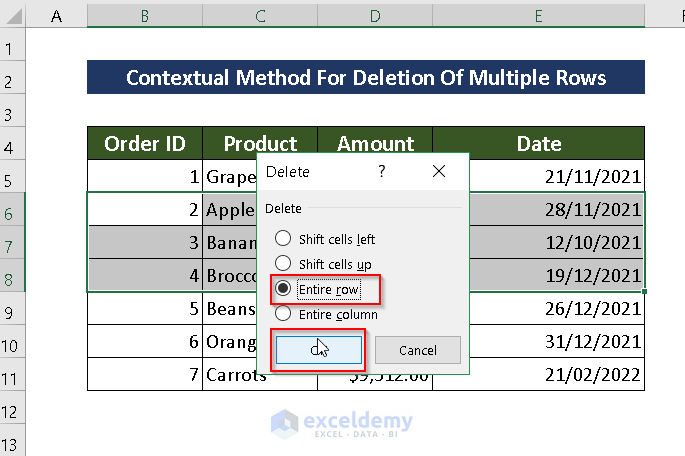This screenshot has width=685, height=456.
Task: Select the Date header cell
Action: (x=538, y=144)
